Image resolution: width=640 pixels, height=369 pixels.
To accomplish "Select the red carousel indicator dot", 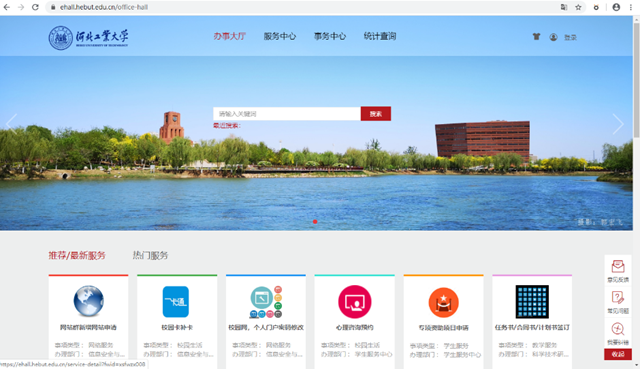I will pos(315,222).
